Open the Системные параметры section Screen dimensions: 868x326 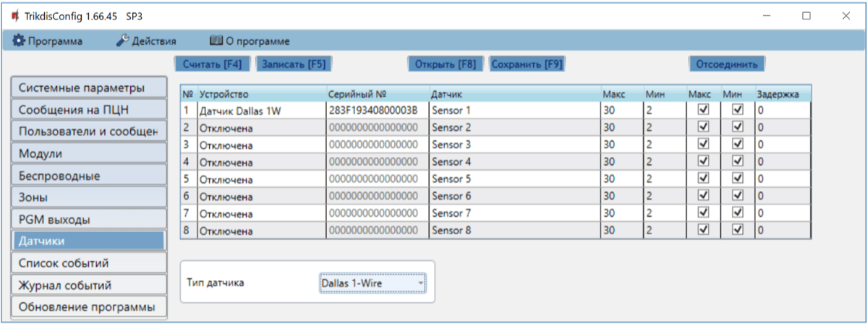[88, 87]
